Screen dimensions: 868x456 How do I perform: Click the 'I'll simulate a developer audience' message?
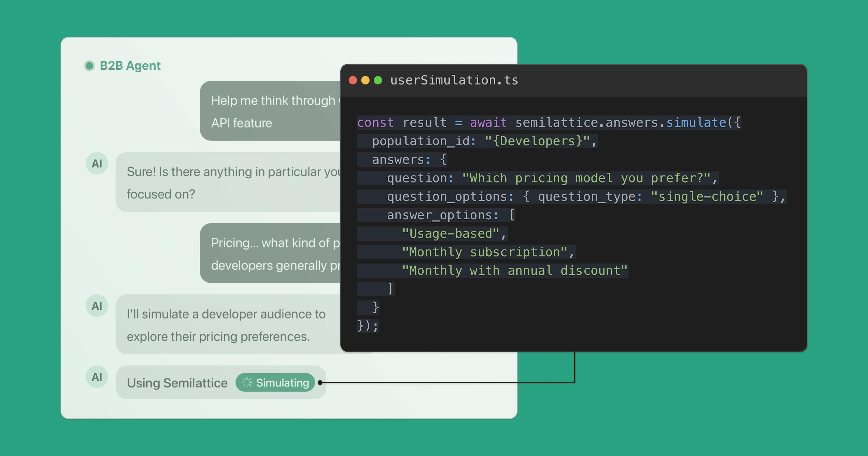pyautogui.click(x=228, y=324)
